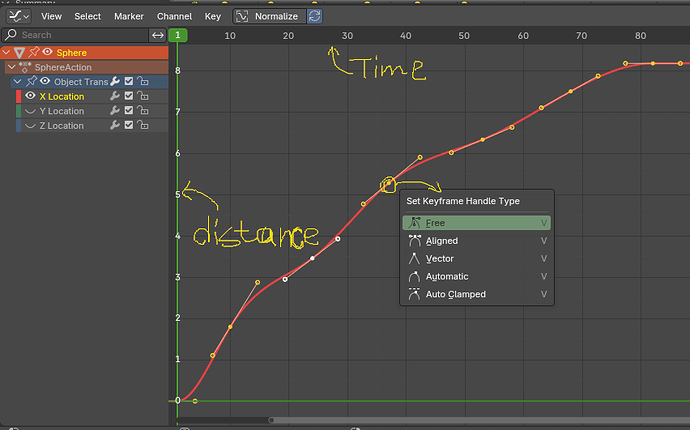This screenshot has width=690, height=430.
Task: Click Y Location green color swatch
Action: (x=18, y=111)
